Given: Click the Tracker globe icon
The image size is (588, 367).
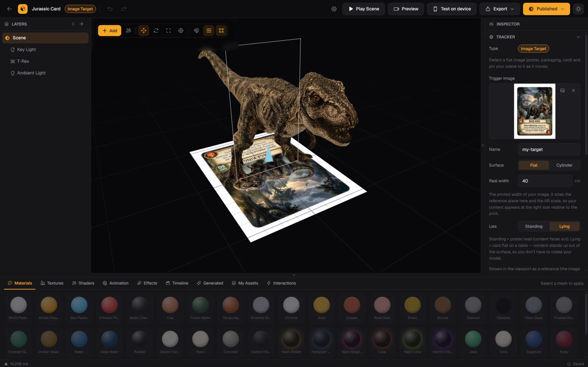Looking at the screenshot, I should 491,37.
